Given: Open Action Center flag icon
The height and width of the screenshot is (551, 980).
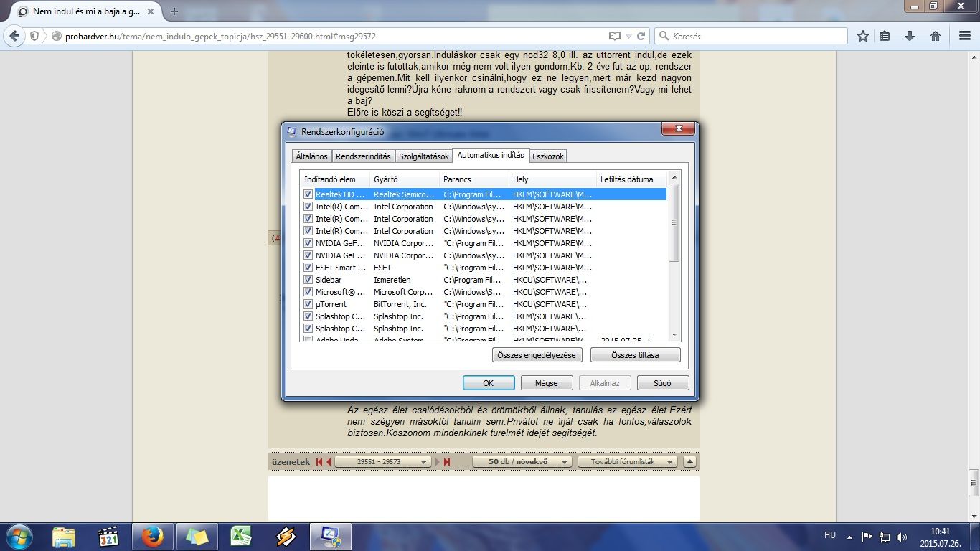Looking at the screenshot, I should click(867, 537).
